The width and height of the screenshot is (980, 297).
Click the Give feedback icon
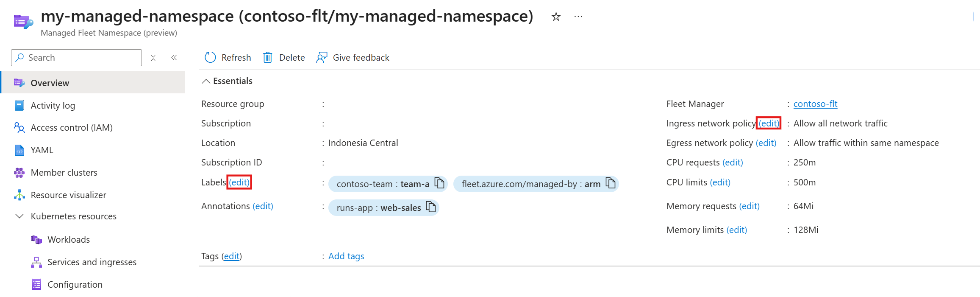point(322,57)
